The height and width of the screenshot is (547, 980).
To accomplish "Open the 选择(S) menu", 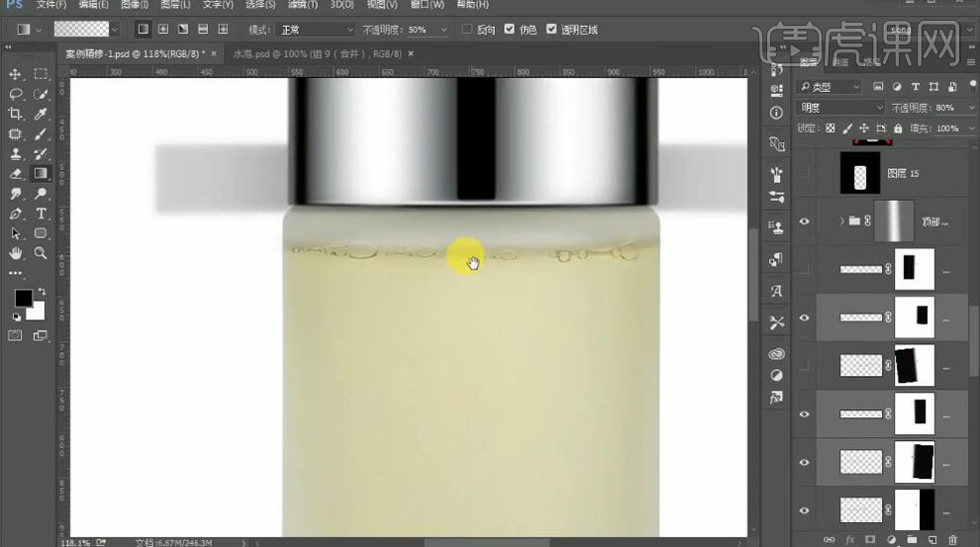I will click(x=260, y=4).
